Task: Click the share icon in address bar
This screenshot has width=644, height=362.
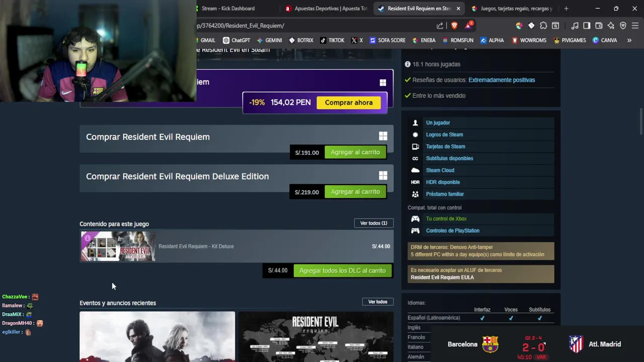Action: coord(440,26)
